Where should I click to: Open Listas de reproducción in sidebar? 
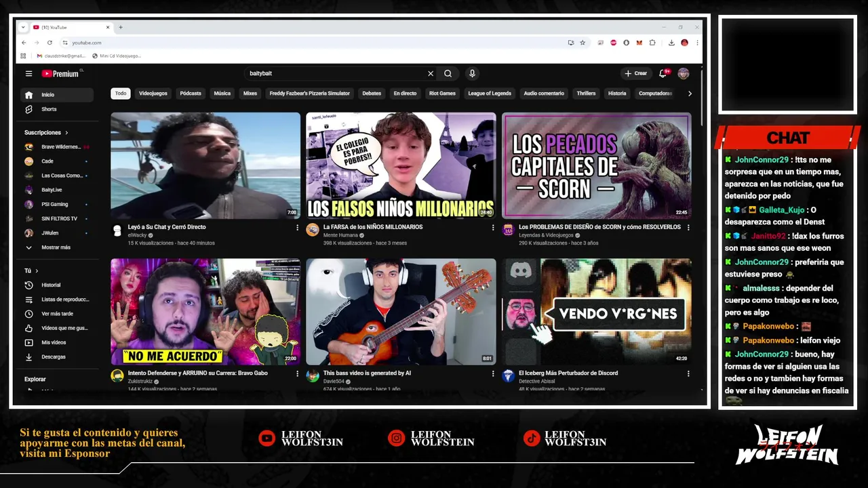coord(57,299)
